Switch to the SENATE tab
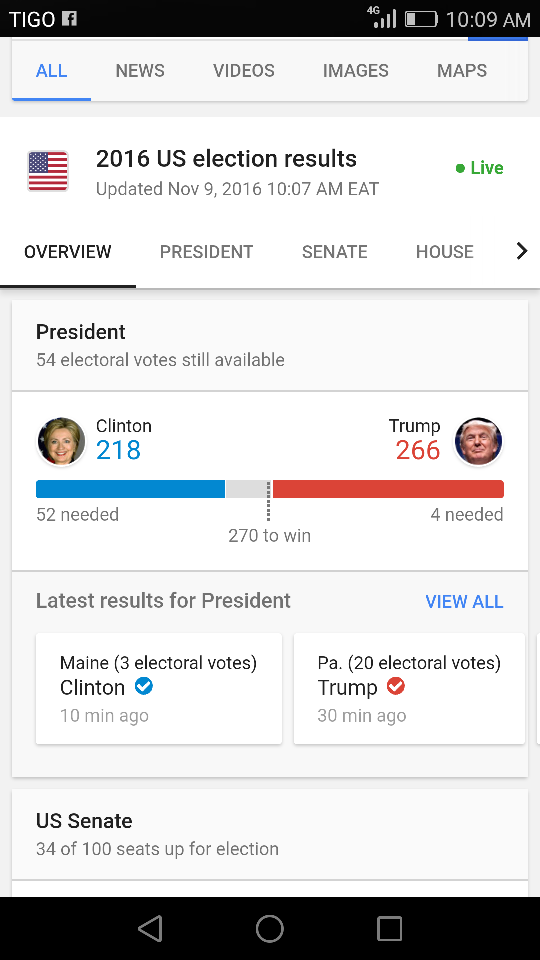The image size is (540, 960). tap(334, 252)
